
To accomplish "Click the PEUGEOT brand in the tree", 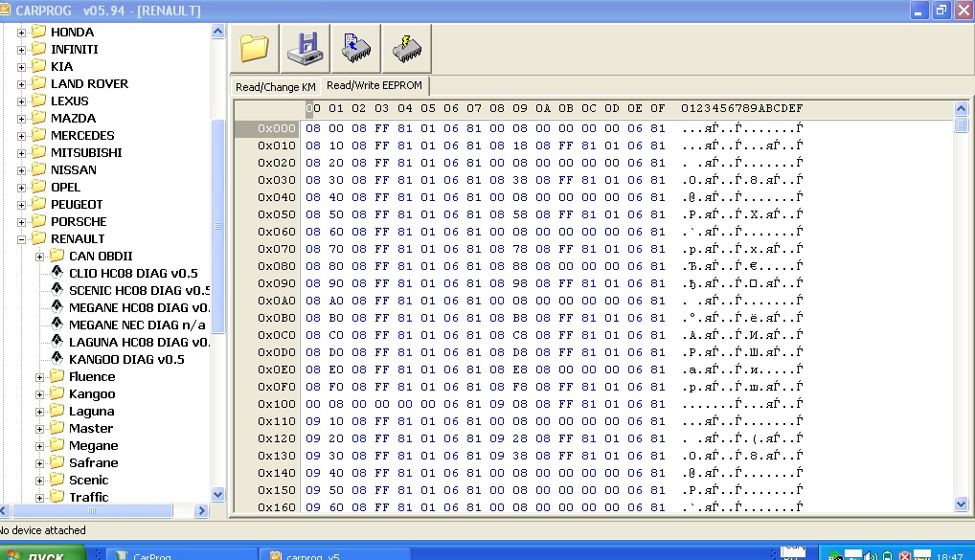I will coord(77,205).
